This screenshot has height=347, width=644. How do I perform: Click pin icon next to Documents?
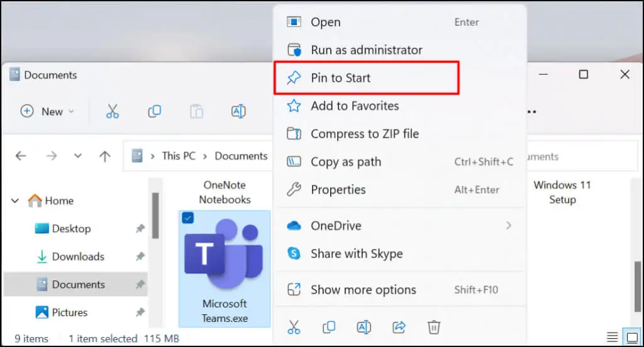(x=140, y=285)
